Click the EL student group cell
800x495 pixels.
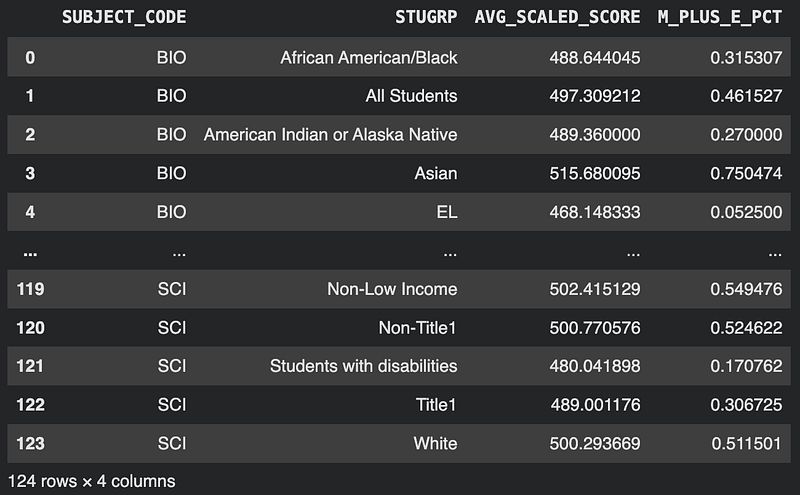click(446, 212)
